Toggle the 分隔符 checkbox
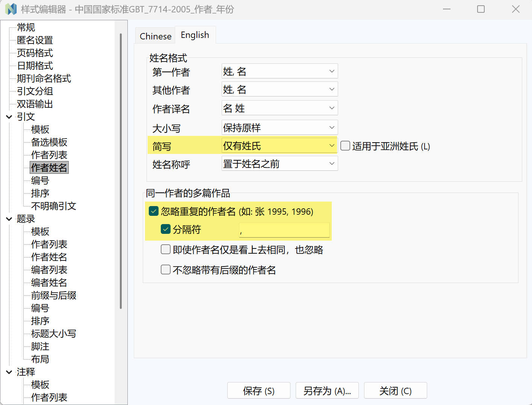The width and height of the screenshot is (532, 405). tap(166, 229)
